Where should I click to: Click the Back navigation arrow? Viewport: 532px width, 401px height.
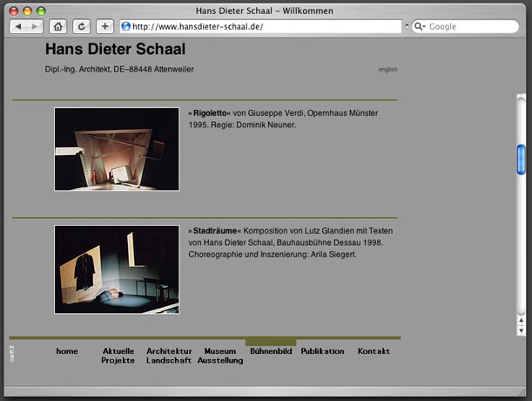coord(18,27)
